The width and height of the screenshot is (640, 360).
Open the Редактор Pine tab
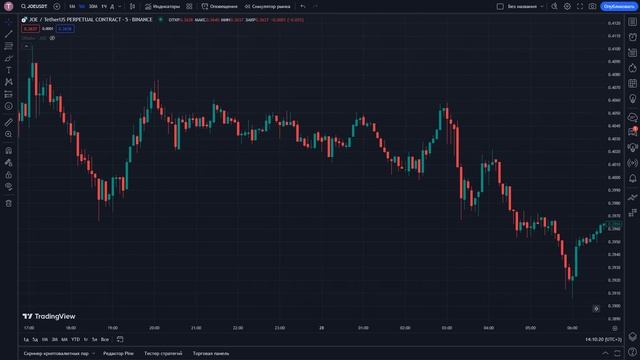coord(118,353)
